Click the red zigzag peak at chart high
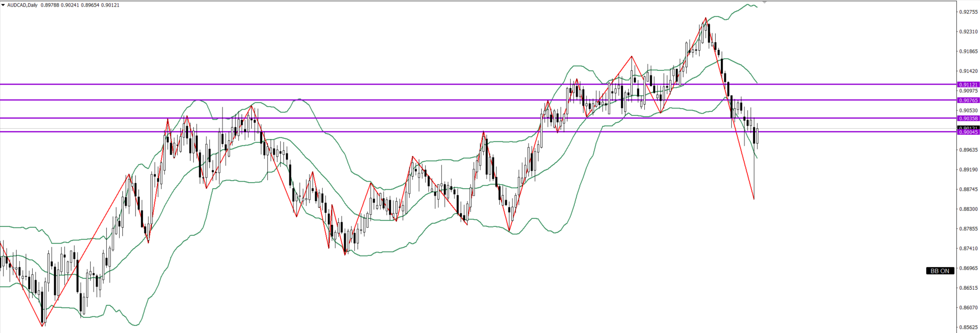Viewport: 980px width, 333px height. coord(706,18)
